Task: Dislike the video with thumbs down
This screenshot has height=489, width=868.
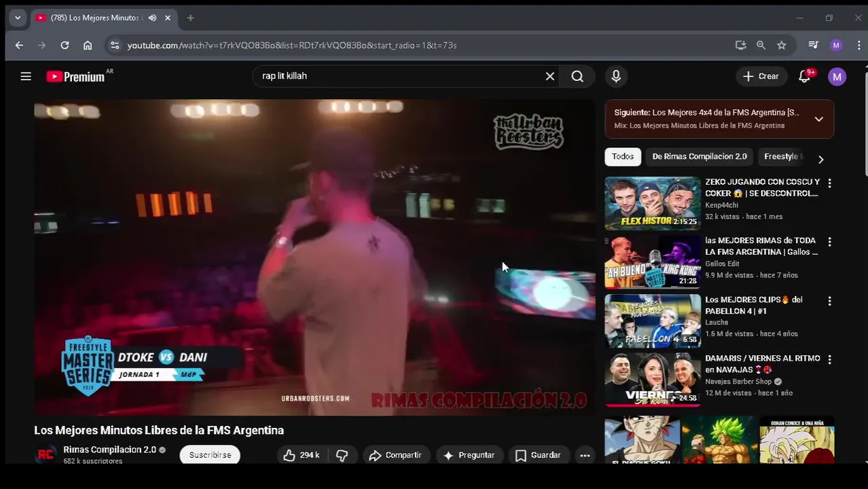Action: pos(342,455)
